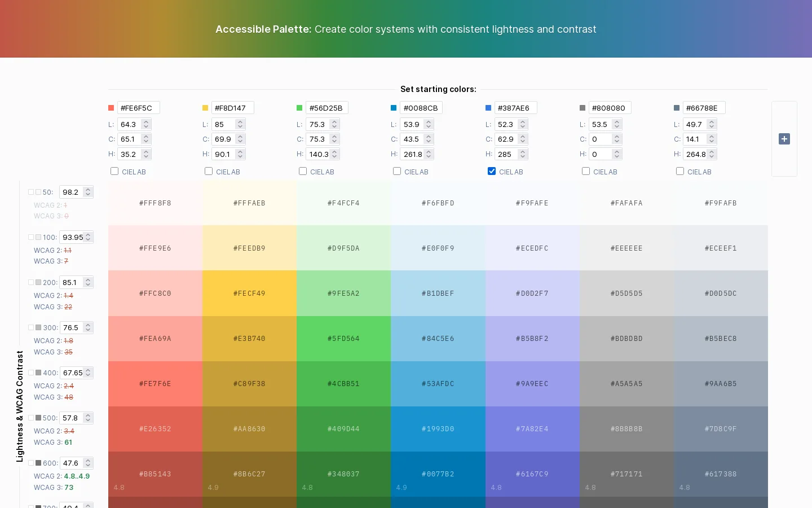
Task: Adjust the 600 row lightness stepper at 47.6
Action: [88, 463]
